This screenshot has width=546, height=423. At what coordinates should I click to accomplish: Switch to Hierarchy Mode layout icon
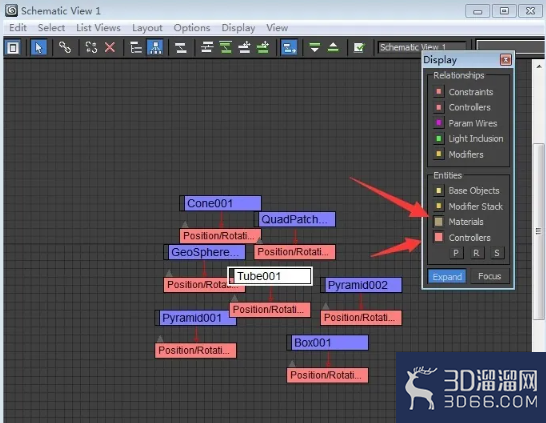click(x=136, y=48)
